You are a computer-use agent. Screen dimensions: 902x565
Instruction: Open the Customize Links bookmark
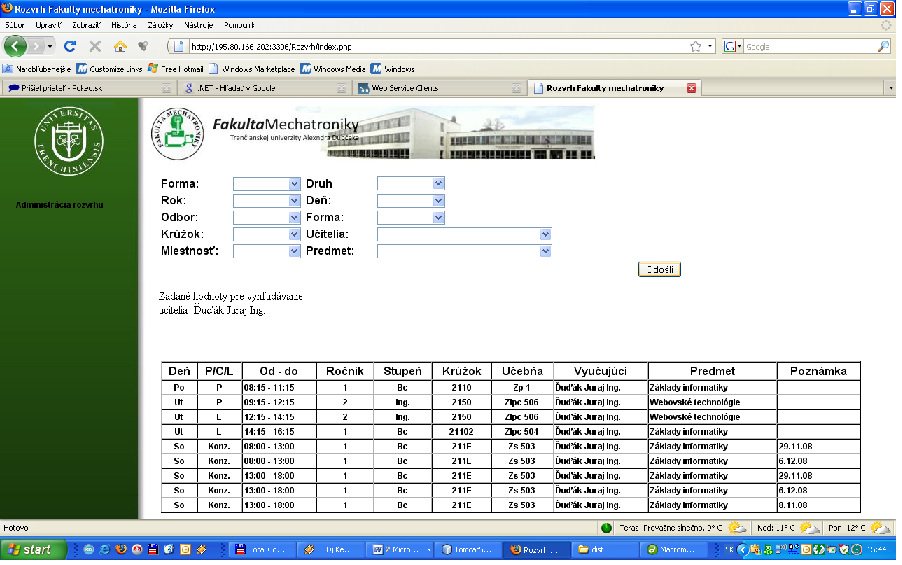pos(109,68)
